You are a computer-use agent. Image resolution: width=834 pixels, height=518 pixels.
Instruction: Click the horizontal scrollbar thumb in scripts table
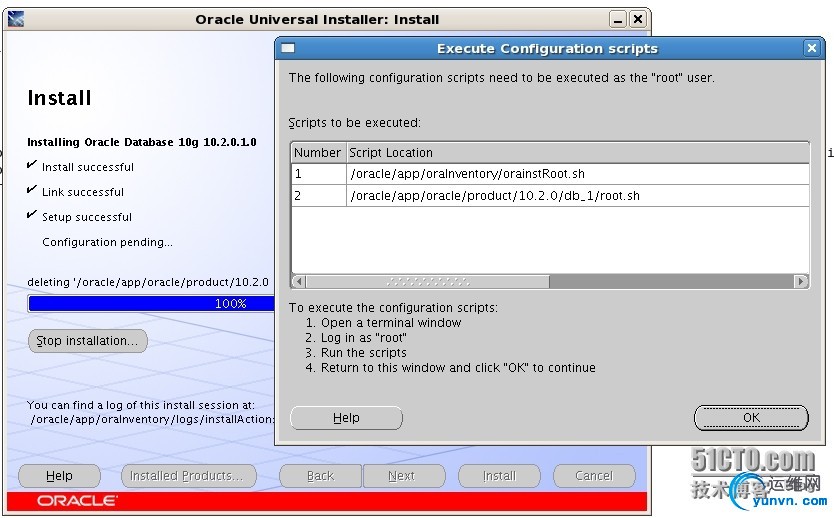pos(428,281)
